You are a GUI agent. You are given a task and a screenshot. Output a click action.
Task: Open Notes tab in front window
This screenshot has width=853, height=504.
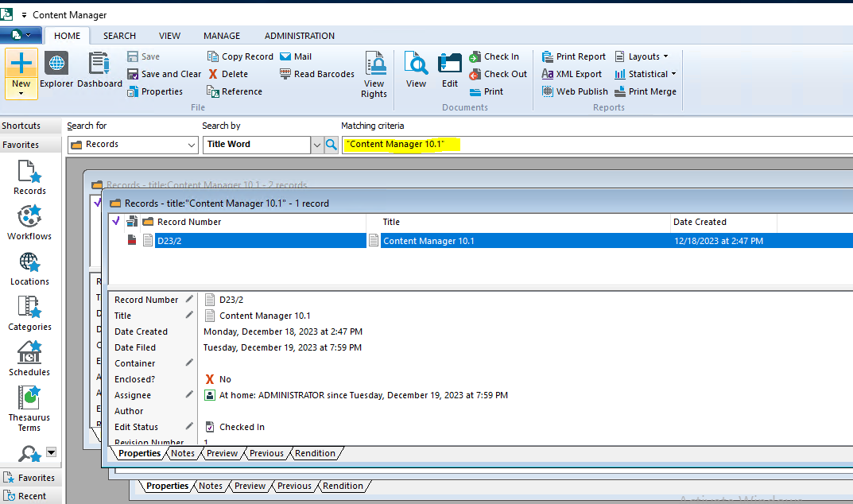183,453
